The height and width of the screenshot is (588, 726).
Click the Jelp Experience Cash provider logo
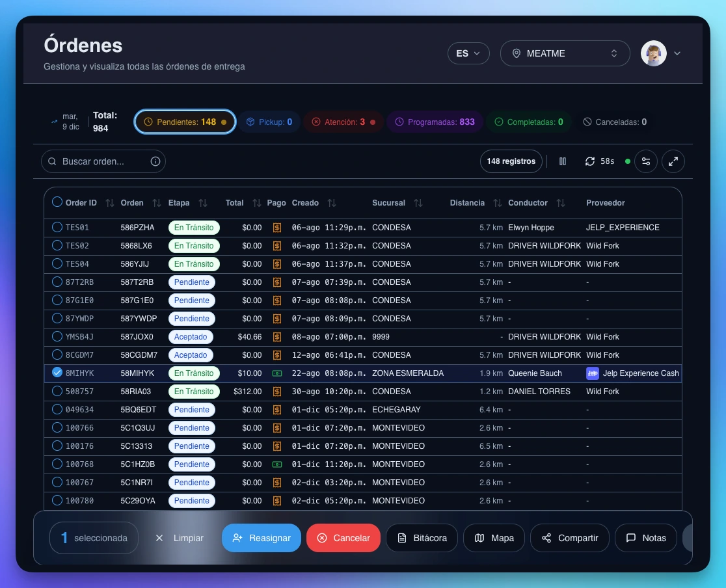coord(593,373)
